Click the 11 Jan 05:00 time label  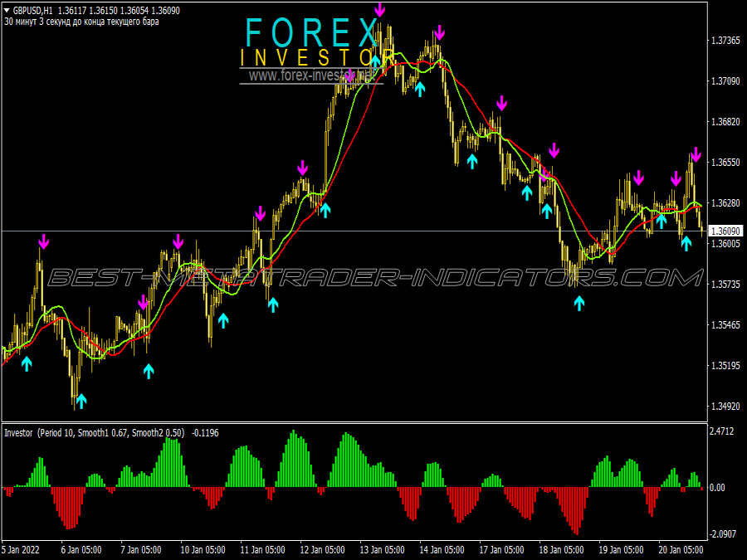262,549
